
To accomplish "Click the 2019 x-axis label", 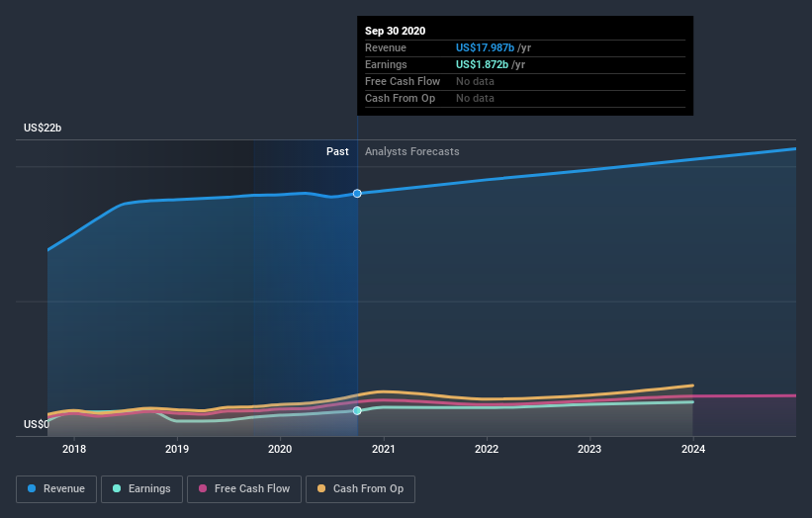I will point(177,449).
